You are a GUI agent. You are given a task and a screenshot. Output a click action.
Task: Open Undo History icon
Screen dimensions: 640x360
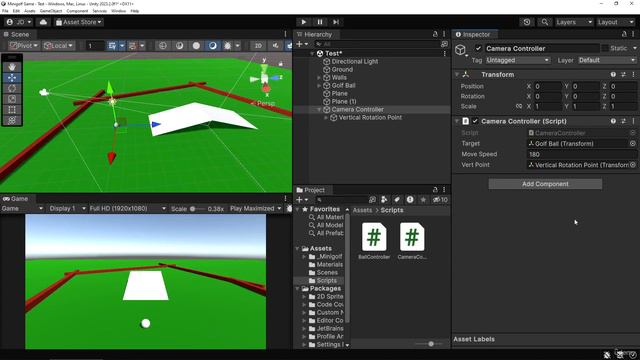point(527,22)
